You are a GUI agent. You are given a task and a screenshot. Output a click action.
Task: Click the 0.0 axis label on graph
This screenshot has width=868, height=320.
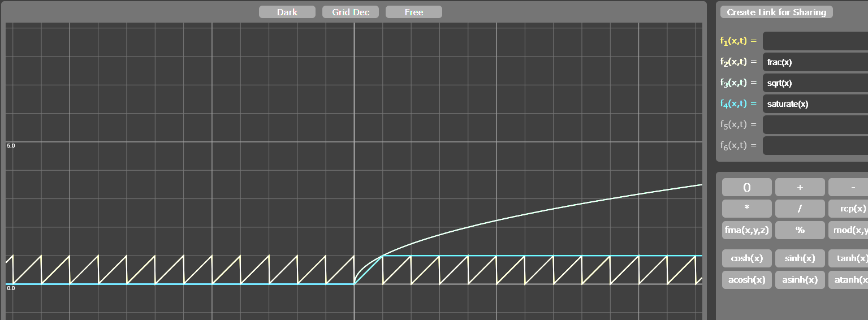[11, 288]
